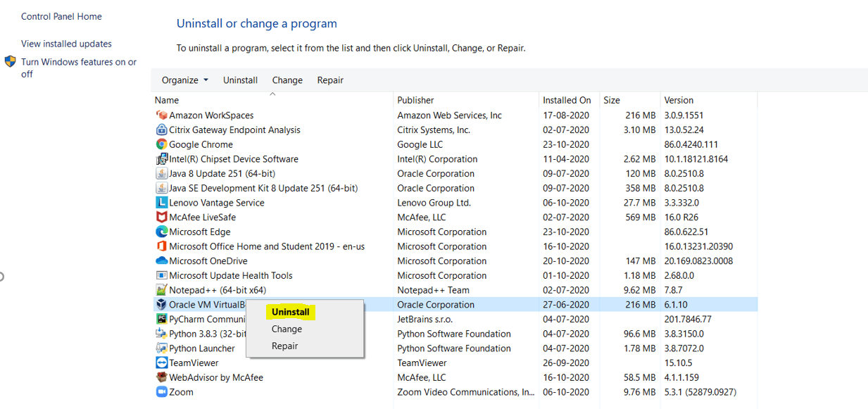Click version 16.0.13231.20390
This screenshot has height=409, width=868.
[x=698, y=246]
